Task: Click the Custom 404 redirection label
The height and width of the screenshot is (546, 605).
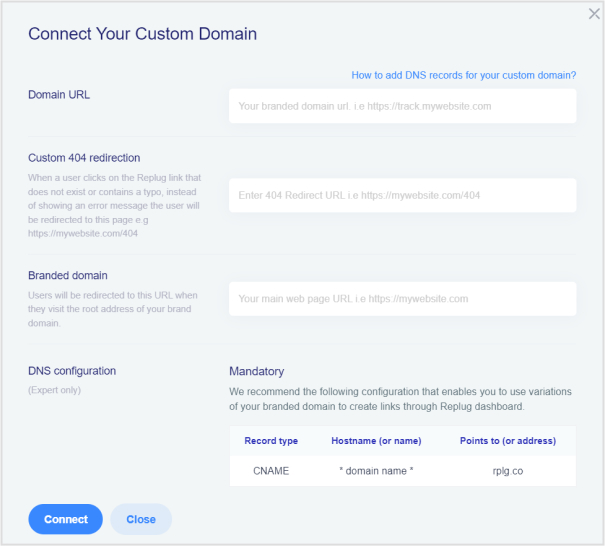Action: point(84,158)
